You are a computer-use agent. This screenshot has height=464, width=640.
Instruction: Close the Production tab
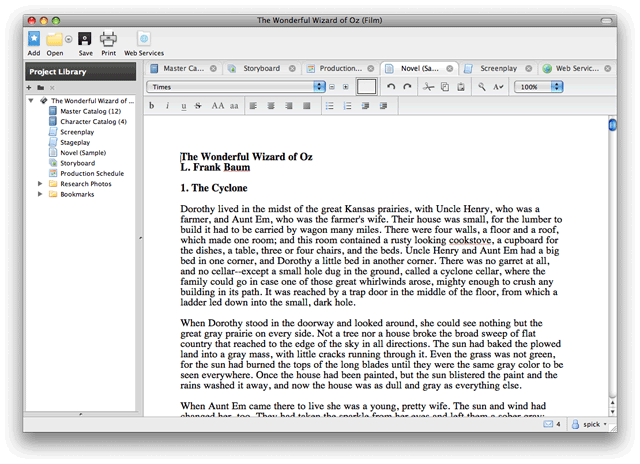coord(371,69)
